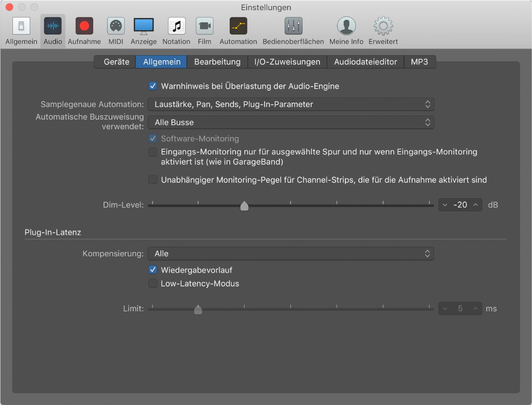
Task: Click the Automation toolbar icon
Action: pos(238,31)
